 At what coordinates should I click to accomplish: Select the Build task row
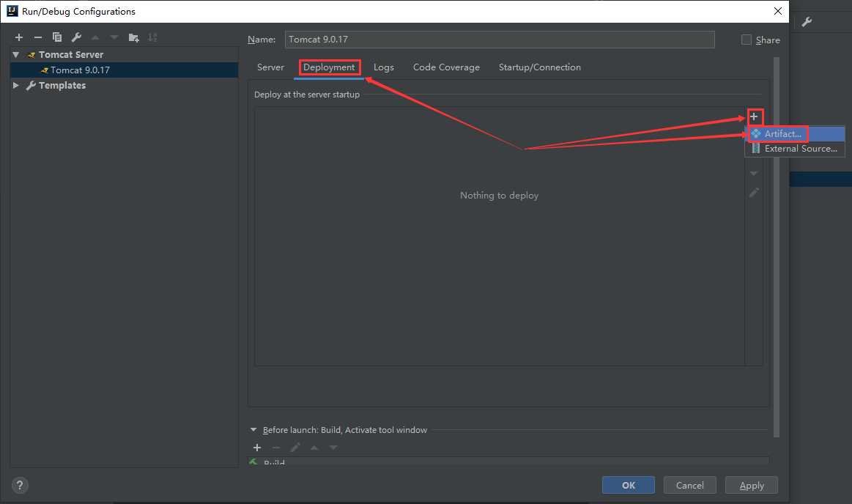[508, 462]
